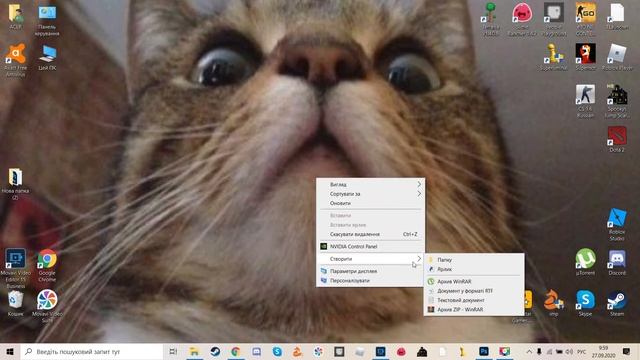Select the Створити context menu entry
This screenshot has height=360, width=640.
(371, 259)
